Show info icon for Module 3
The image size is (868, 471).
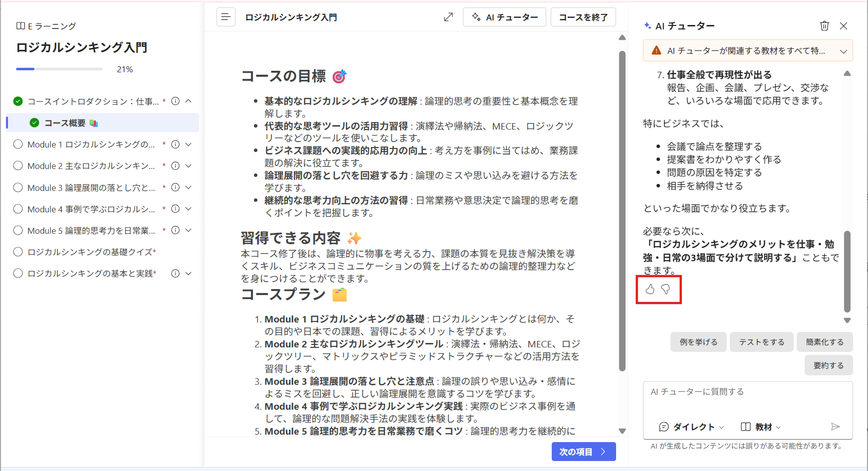[175, 187]
